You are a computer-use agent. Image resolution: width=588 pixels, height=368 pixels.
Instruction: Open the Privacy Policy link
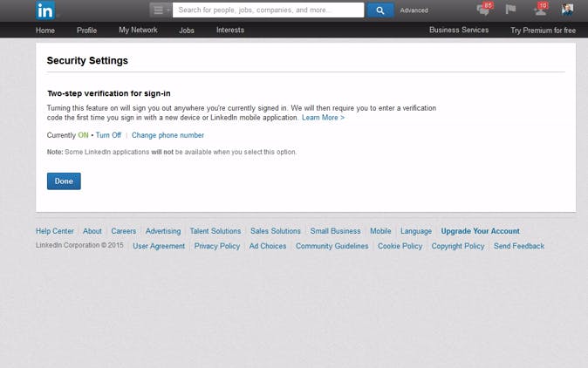pos(217,246)
